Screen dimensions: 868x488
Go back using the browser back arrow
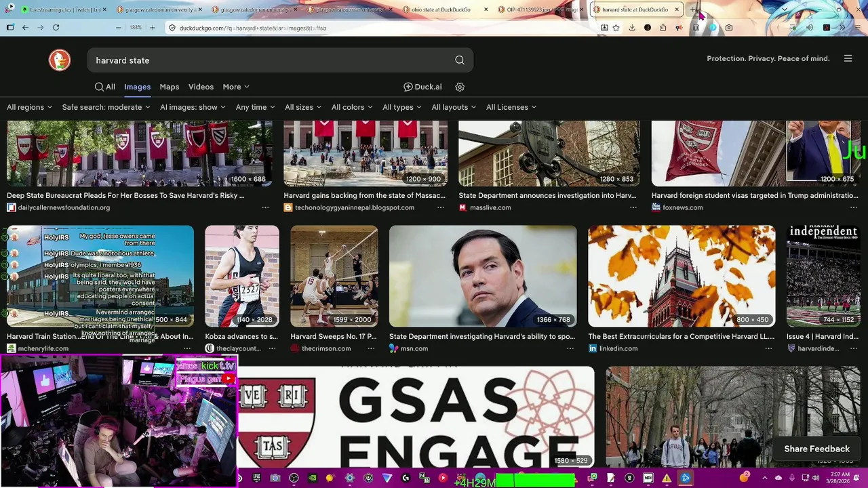pos(25,28)
